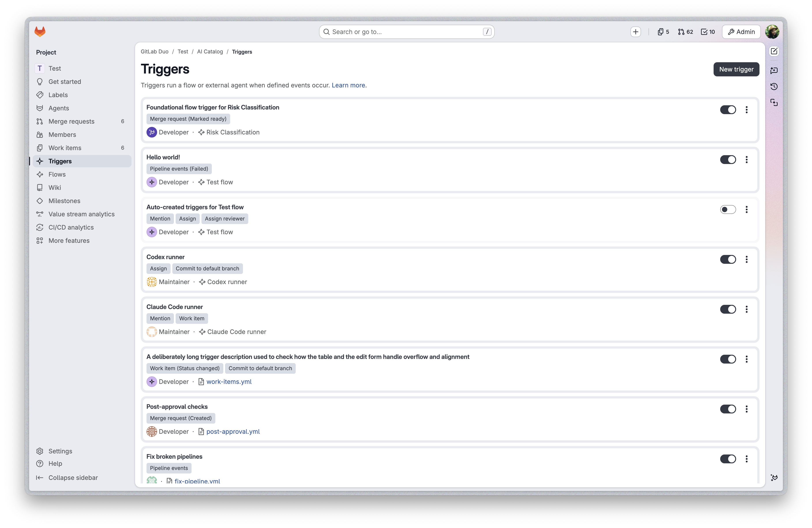Open CI/CD analytics in sidebar

pyautogui.click(x=82, y=227)
